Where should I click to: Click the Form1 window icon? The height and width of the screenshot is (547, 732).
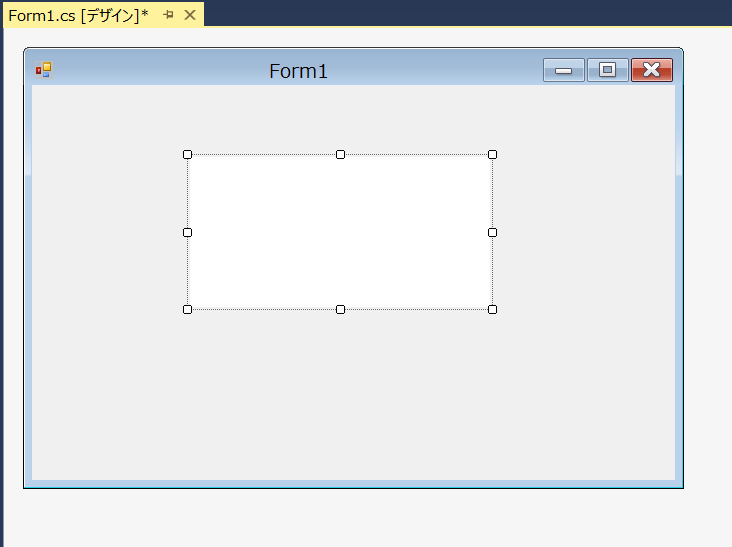click(44, 70)
